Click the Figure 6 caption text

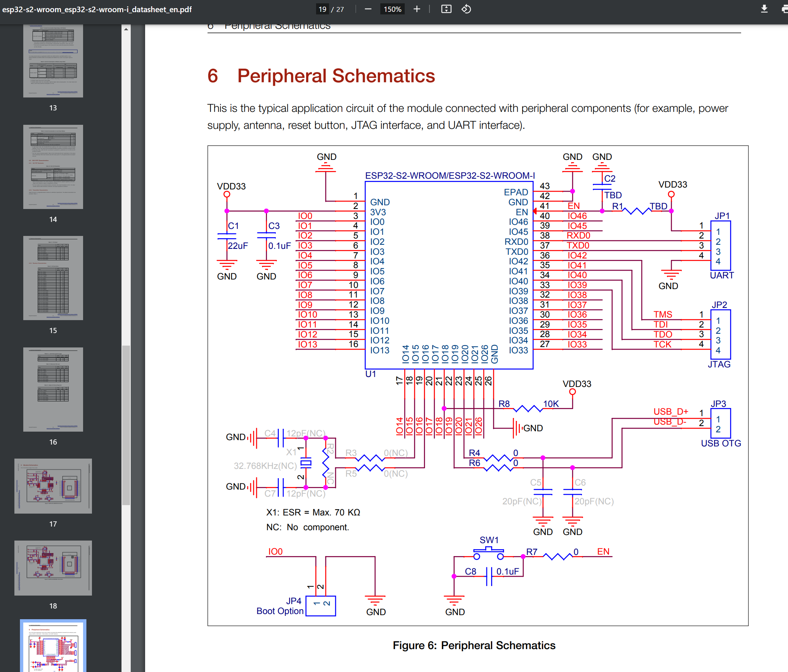click(x=474, y=645)
